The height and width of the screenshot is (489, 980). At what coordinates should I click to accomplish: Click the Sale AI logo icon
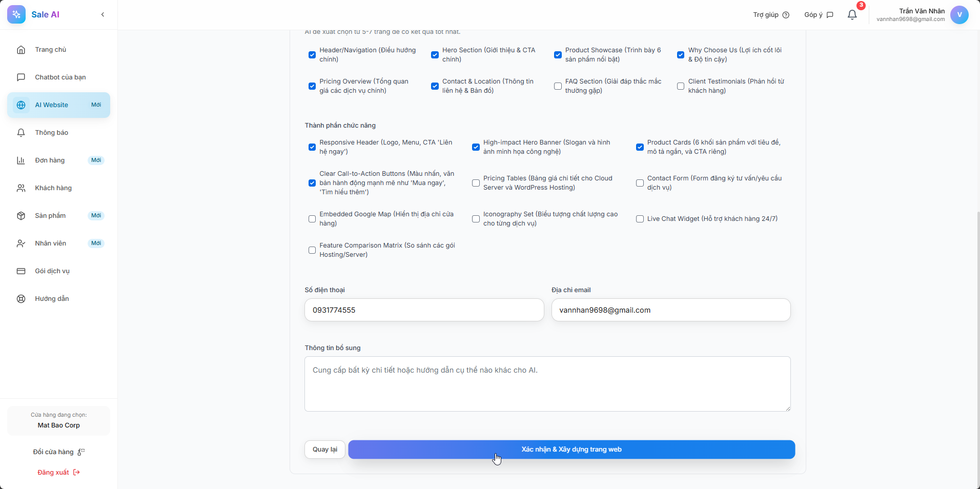pyautogui.click(x=16, y=15)
